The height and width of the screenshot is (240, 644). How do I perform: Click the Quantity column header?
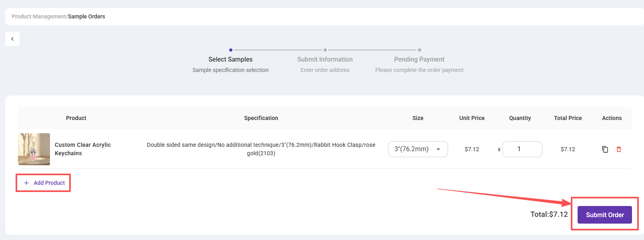520,118
